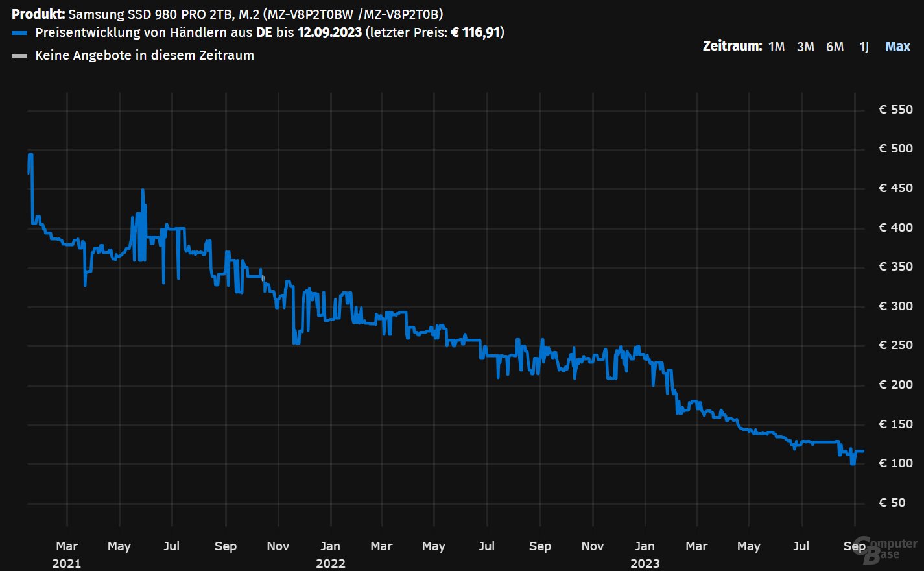Click the 'Jan 2023' x-axis label

645,555
